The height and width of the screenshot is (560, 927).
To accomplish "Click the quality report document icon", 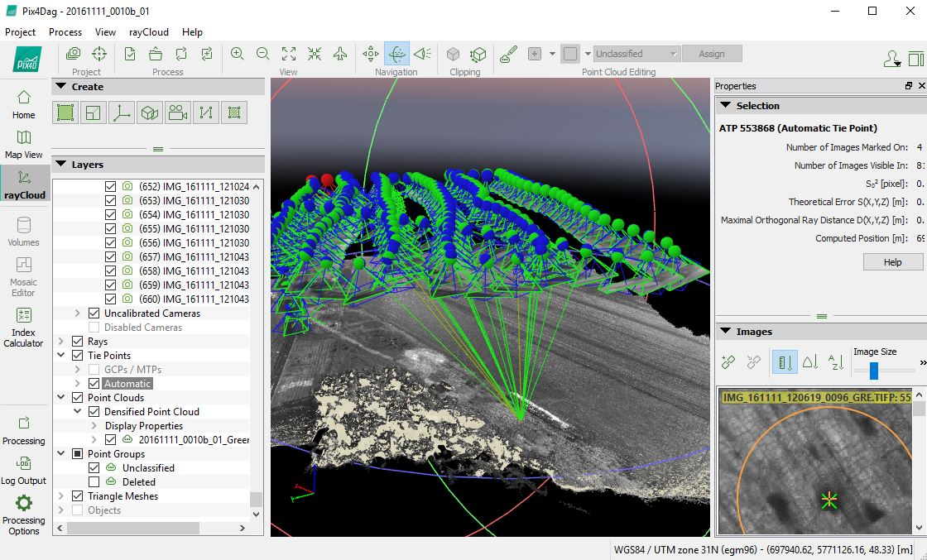I will point(130,54).
